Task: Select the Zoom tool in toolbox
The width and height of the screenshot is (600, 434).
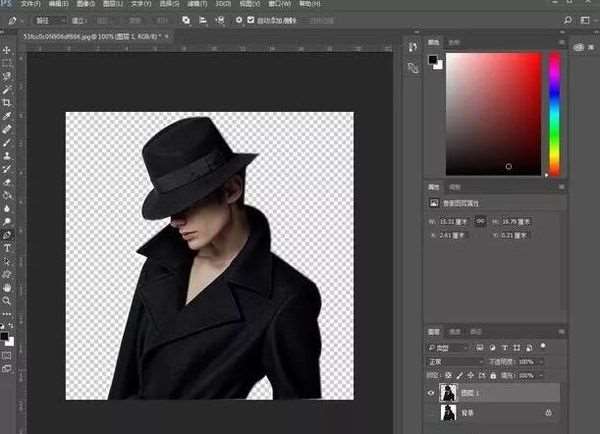Action: tap(7, 301)
